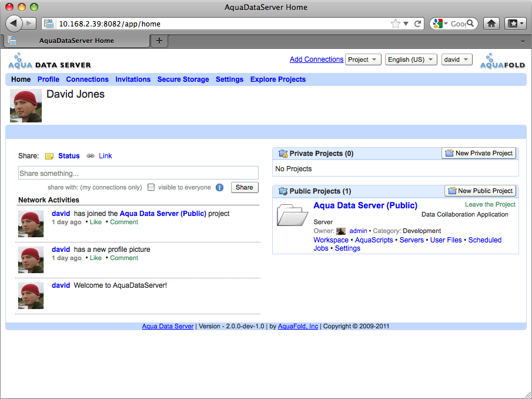Click avatar beside 'new profile picture' activity
The height and width of the screenshot is (399, 532).
pos(31,260)
